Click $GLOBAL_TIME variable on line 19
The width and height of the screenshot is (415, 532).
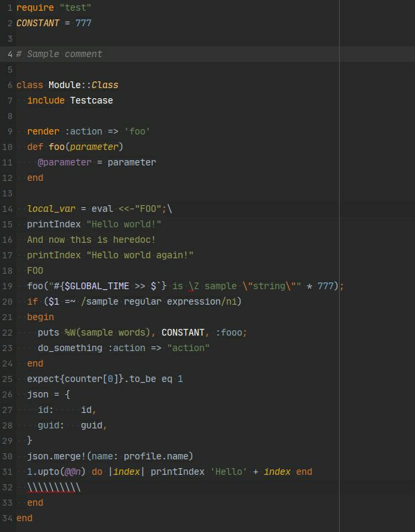97,286
